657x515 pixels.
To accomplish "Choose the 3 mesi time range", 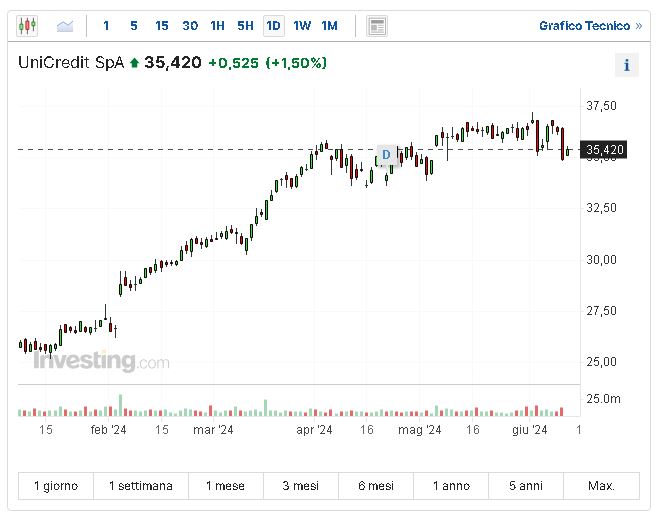I will click(300, 486).
